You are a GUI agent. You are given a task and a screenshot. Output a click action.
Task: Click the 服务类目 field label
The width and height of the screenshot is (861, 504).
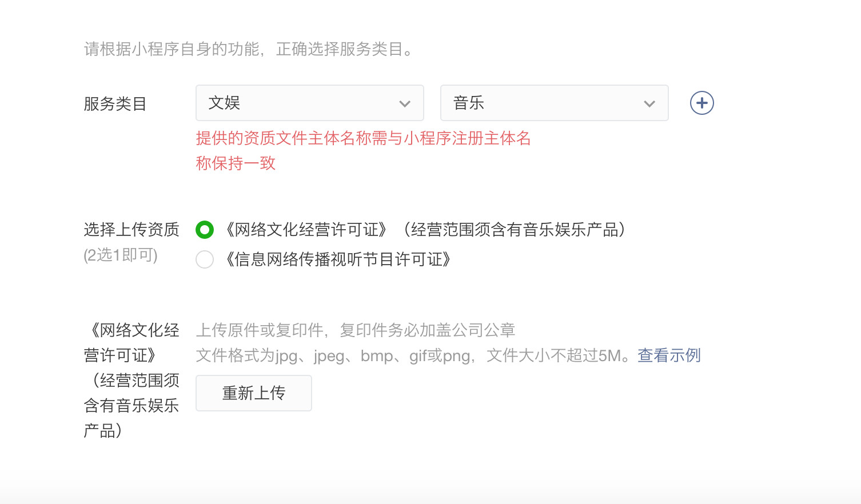115,104
